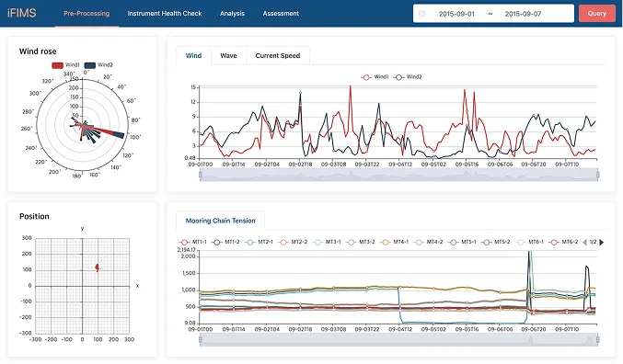This screenshot has width=623, height=364.
Task: Open the Current Speed chart tab
Action: point(278,55)
